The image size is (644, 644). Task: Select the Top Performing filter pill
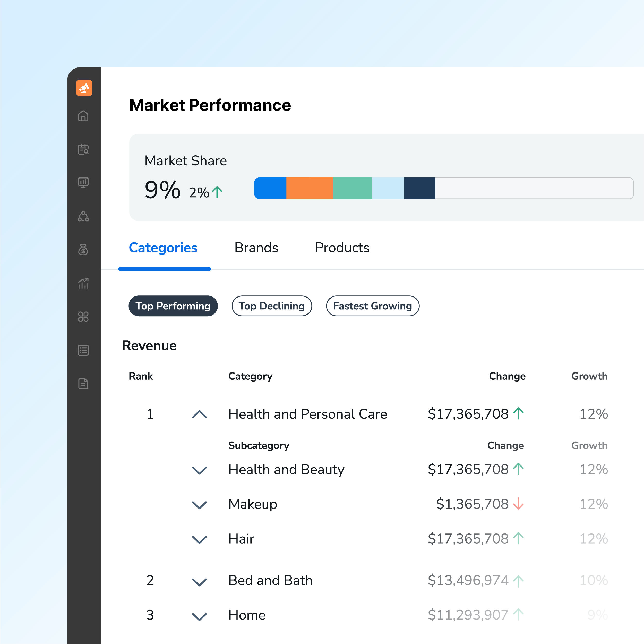[x=173, y=306]
